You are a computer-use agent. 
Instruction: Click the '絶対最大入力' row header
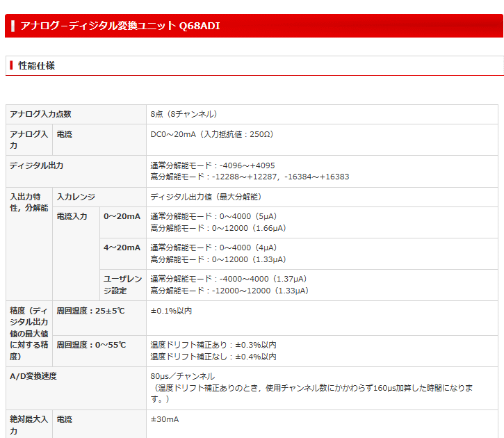[x=29, y=424]
